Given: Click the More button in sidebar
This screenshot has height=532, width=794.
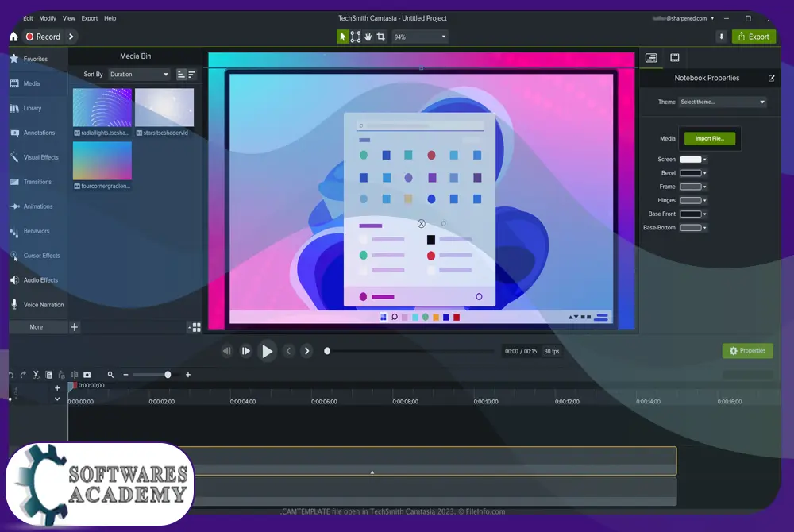Looking at the screenshot, I should click(37, 327).
